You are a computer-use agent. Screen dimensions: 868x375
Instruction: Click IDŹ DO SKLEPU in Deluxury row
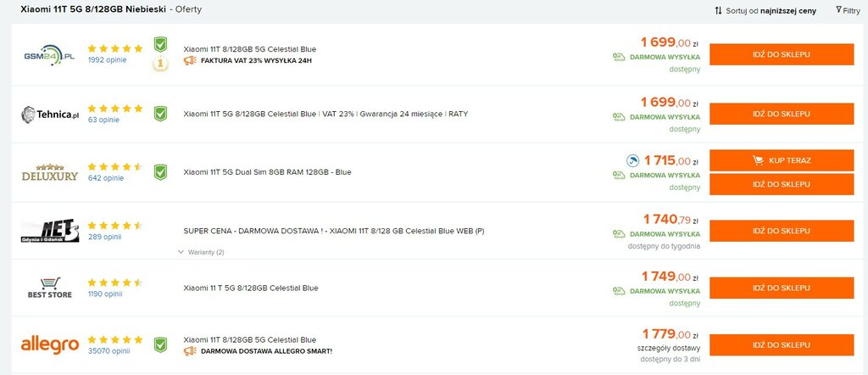tap(782, 184)
